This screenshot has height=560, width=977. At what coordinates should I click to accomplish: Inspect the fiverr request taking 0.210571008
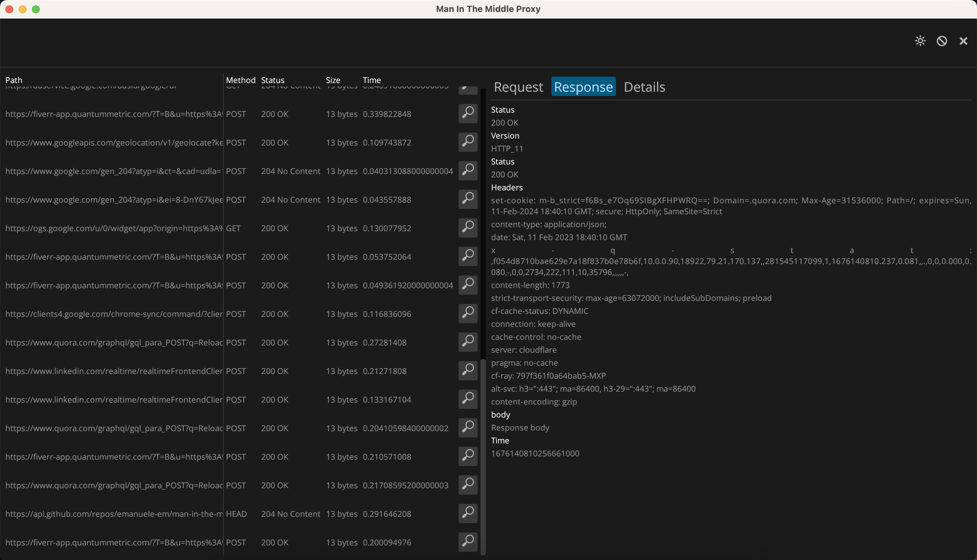tap(468, 456)
